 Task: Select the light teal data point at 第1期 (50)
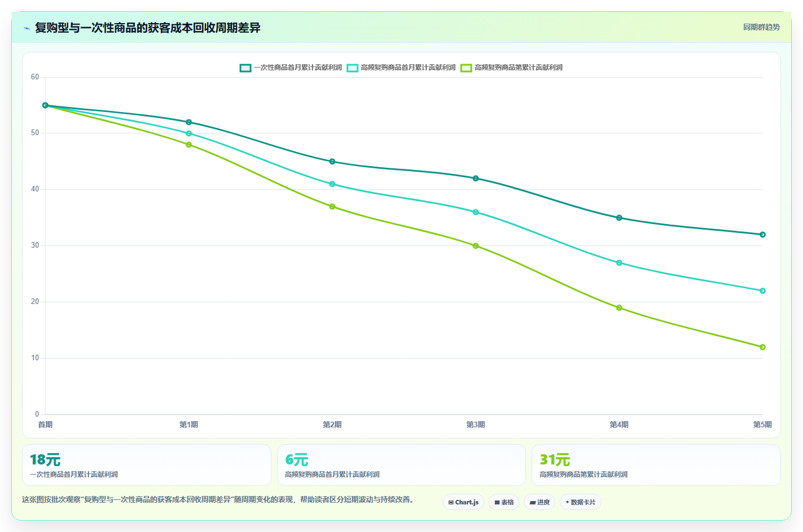tap(189, 133)
